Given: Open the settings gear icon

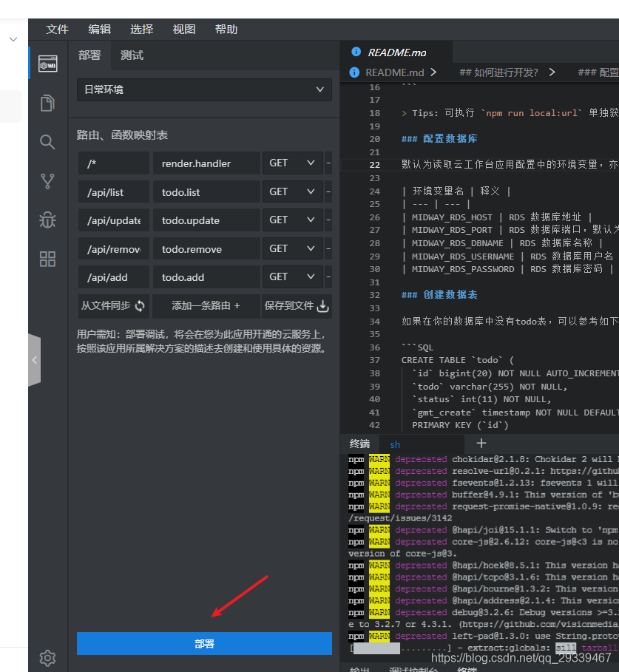Looking at the screenshot, I should click(x=47, y=658).
